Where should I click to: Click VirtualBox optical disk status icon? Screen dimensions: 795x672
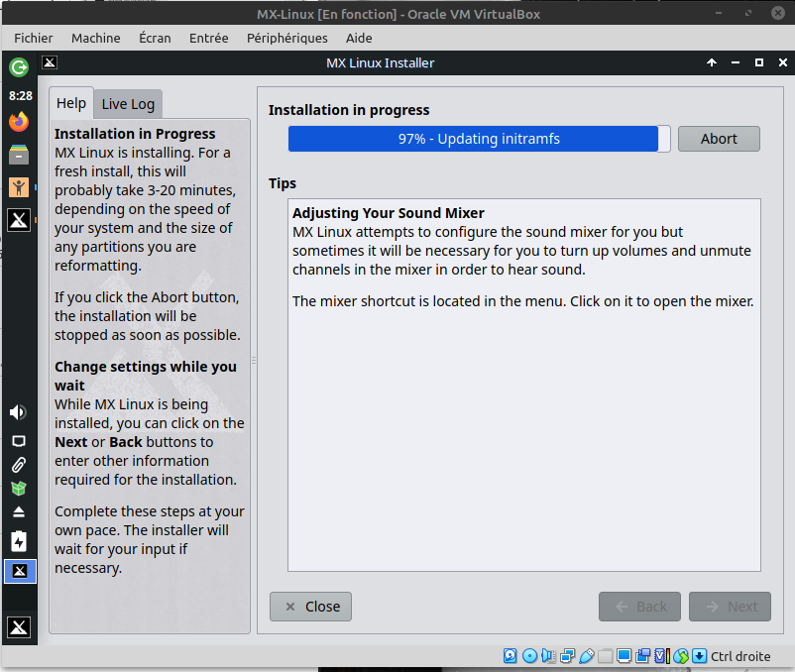point(529,656)
